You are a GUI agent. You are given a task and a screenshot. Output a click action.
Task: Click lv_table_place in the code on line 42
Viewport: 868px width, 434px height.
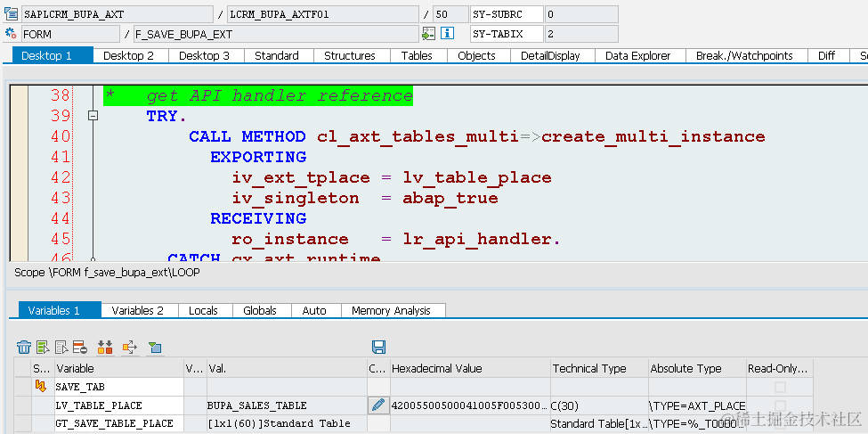477,177
